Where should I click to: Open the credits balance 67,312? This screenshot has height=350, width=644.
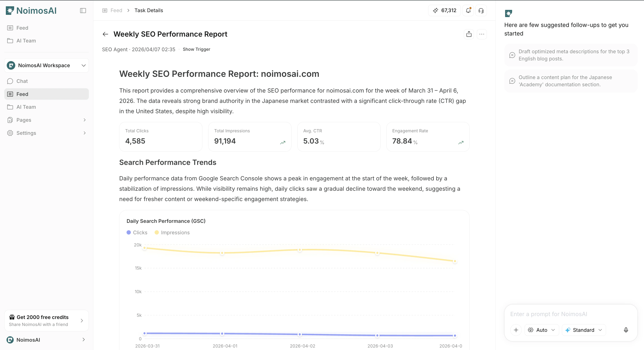445,11
